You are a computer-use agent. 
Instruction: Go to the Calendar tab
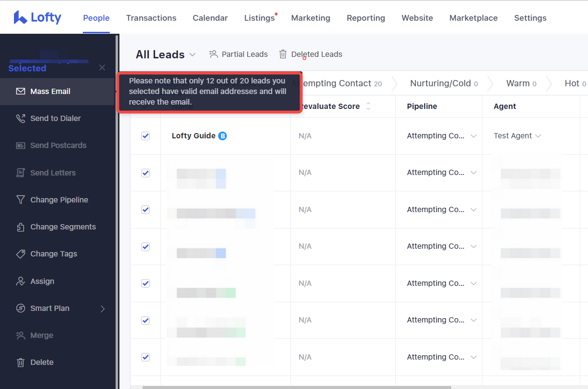pyautogui.click(x=210, y=18)
